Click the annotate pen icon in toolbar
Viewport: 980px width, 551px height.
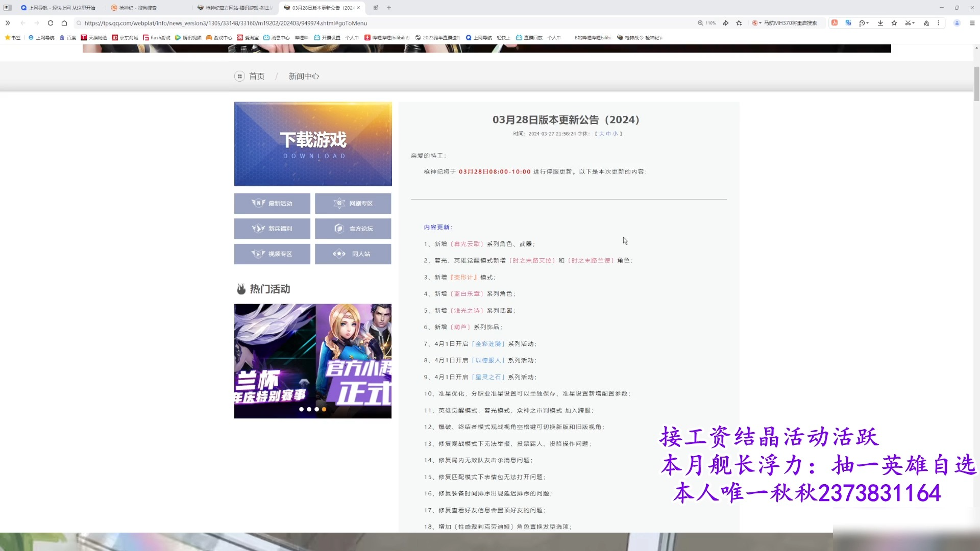coord(926,23)
